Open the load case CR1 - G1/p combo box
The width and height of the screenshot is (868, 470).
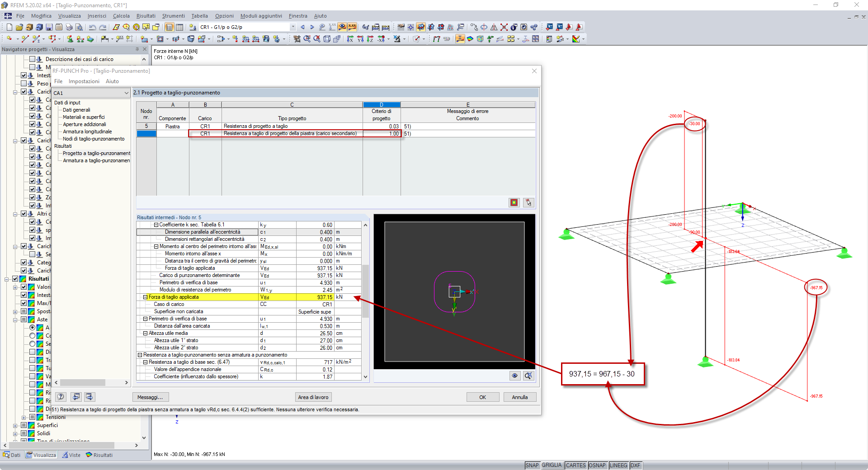pos(247,27)
